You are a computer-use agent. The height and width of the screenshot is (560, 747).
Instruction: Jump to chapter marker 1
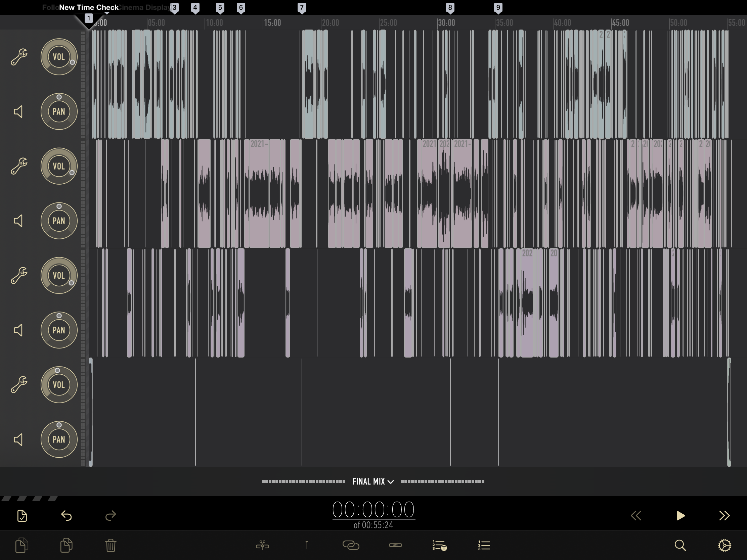(88, 18)
